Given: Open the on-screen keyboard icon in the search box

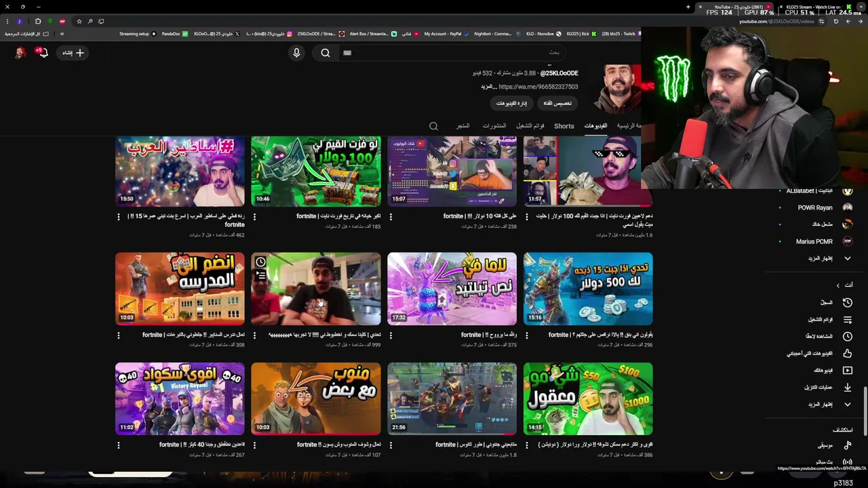Looking at the screenshot, I should pyautogui.click(x=347, y=53).
